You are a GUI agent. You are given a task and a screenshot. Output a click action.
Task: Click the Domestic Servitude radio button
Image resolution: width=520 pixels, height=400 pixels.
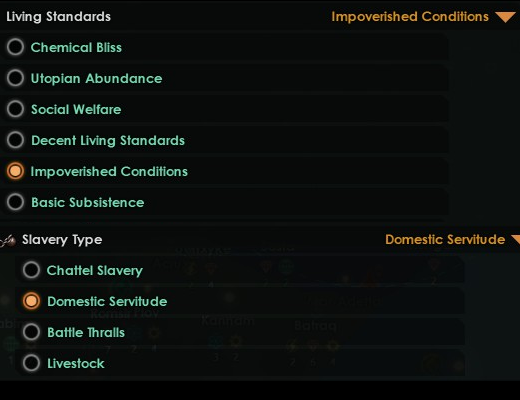click(31, 301)
